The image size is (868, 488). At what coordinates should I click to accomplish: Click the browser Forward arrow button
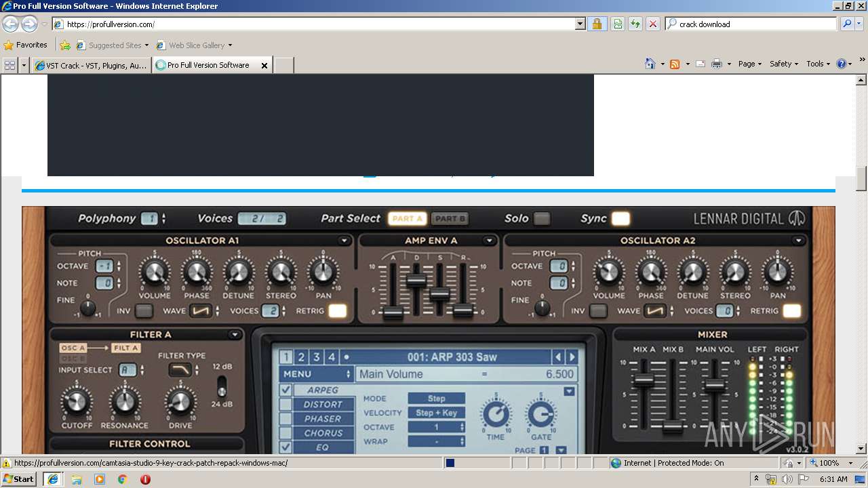pyautogui.click(x=29, y=24)
